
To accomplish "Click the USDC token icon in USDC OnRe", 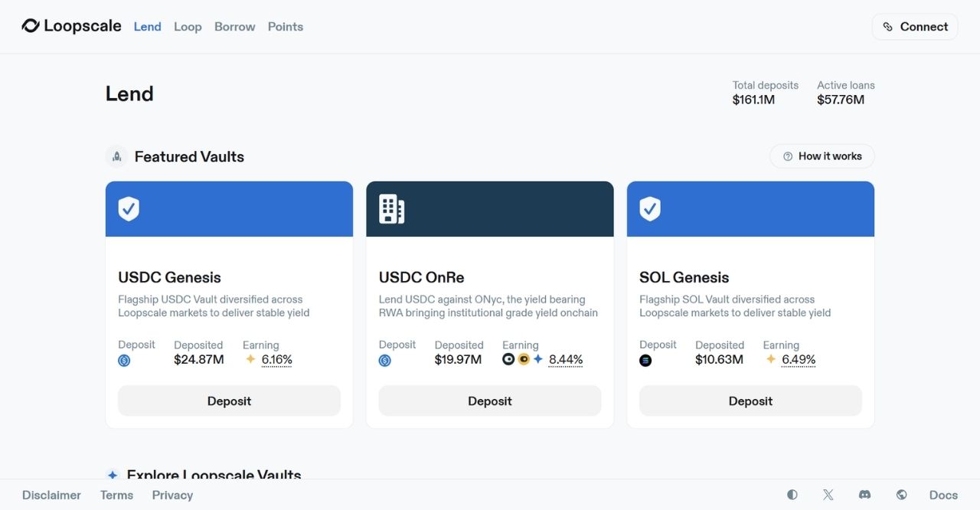I will tap(385, 360).
